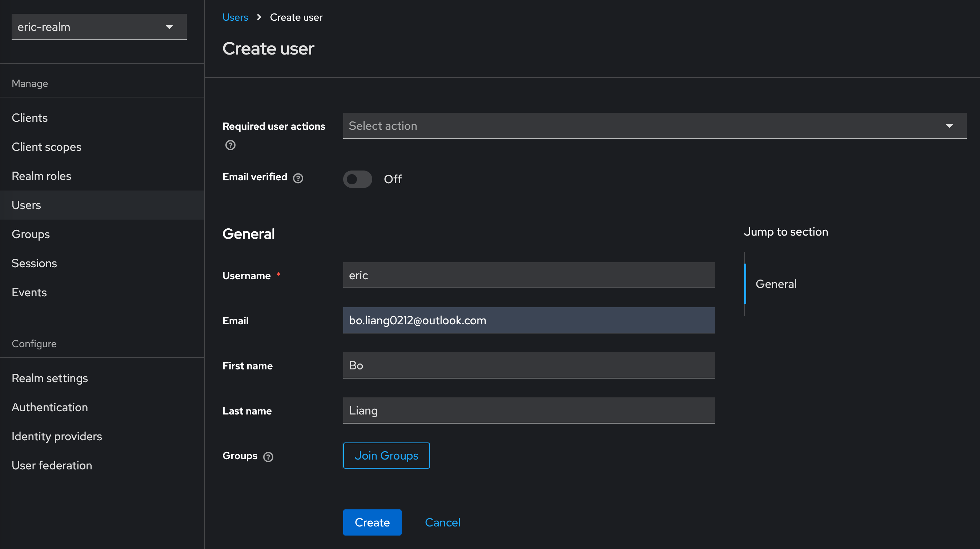
Task: Click the help icon next to Groups
Action: pos(268,457)
